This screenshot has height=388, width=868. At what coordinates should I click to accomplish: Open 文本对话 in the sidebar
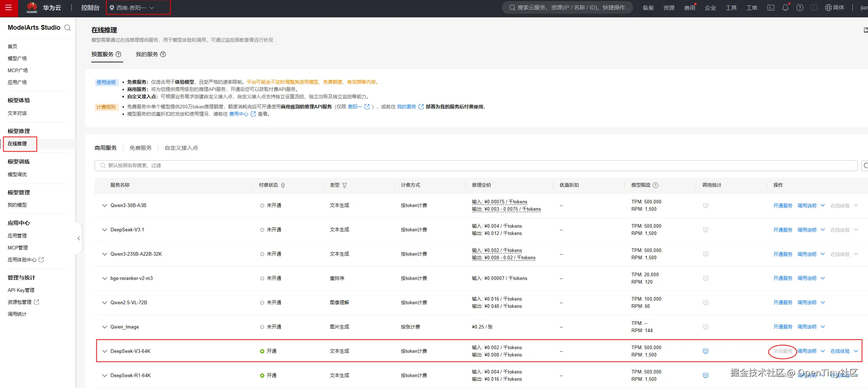coord(17,113)
